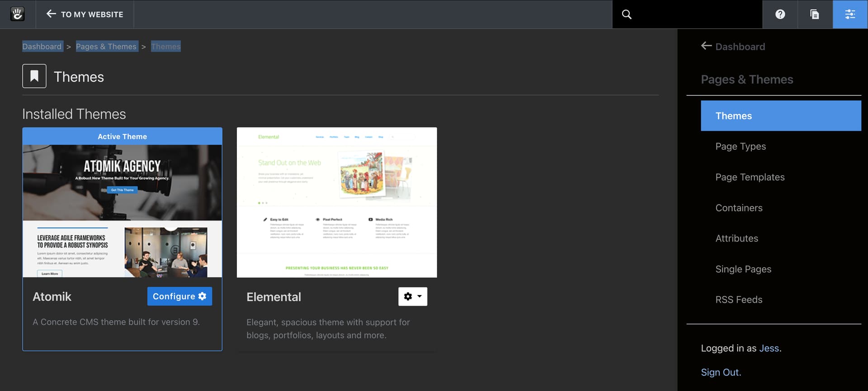Click the Pages & Themes breadcrumb
Viewport: 868px width, 391px height.
click(x=106, y=46)
